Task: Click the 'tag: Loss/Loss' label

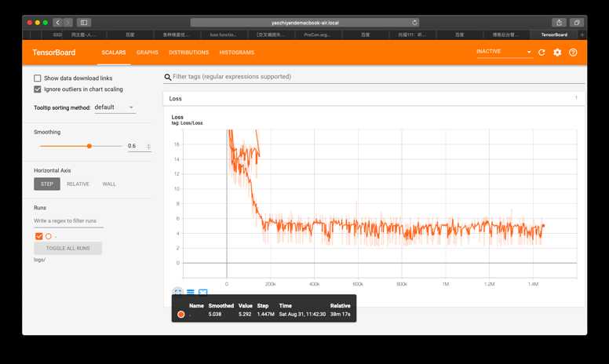Action: click(x=188, y=123)
